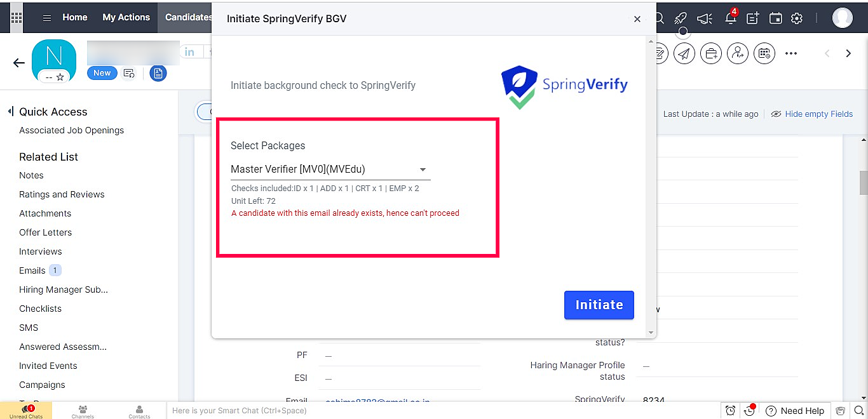Open the three-dots more actions menu
The width and height of the screenshot is (868, 419).
(x=791, y=54)
